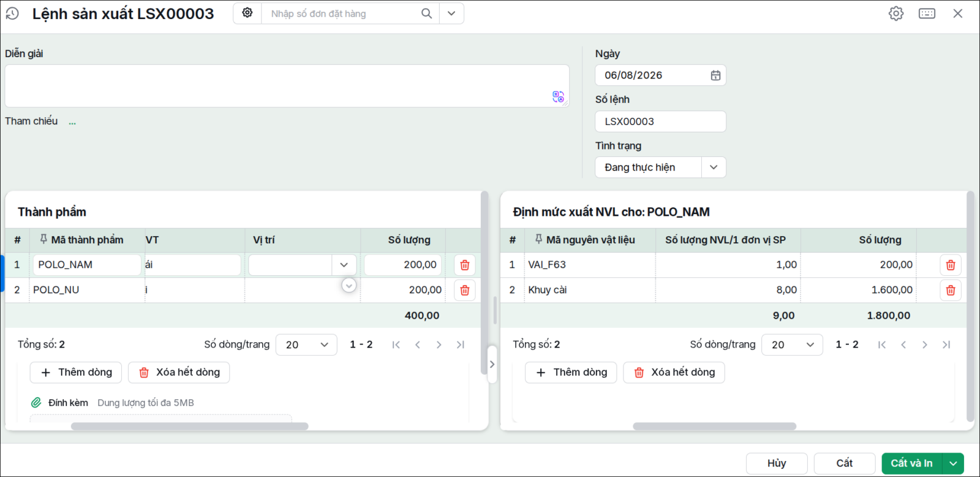
Task: Pin the Mã nguyên vật liệu column
Action: click(538, 239)
